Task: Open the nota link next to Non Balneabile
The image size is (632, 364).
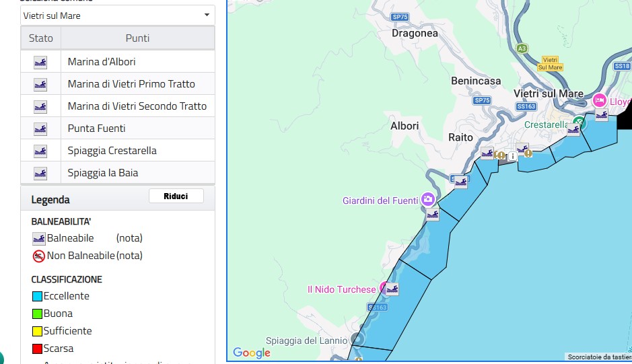Action: pyautogui.click(x=129, y=256)
